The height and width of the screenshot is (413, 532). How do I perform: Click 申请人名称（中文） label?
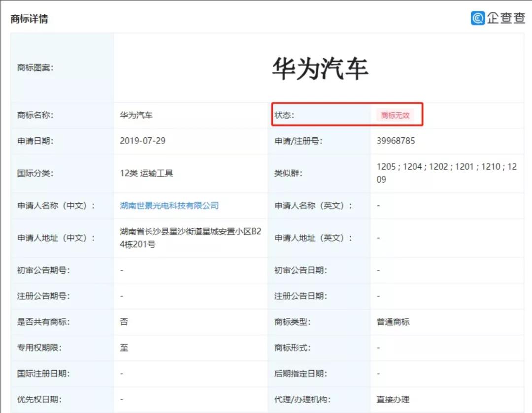click(x=56, y=205)
